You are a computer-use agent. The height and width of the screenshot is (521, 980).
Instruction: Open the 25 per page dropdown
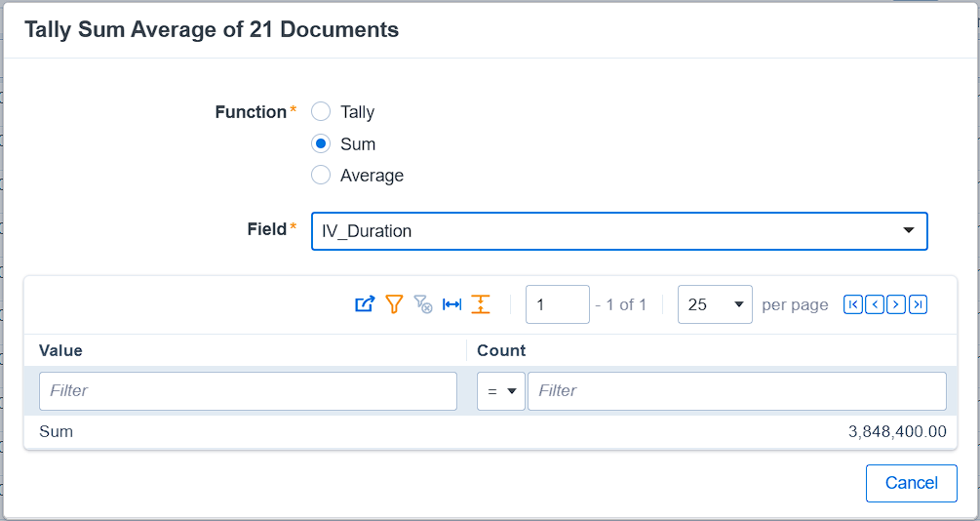[715, 304]
